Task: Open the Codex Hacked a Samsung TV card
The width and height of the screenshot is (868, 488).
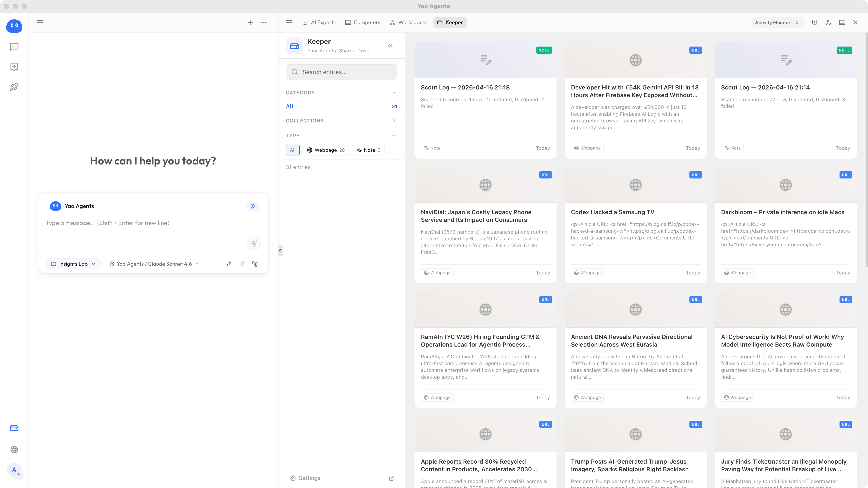Action: click(x=635, y=225)
